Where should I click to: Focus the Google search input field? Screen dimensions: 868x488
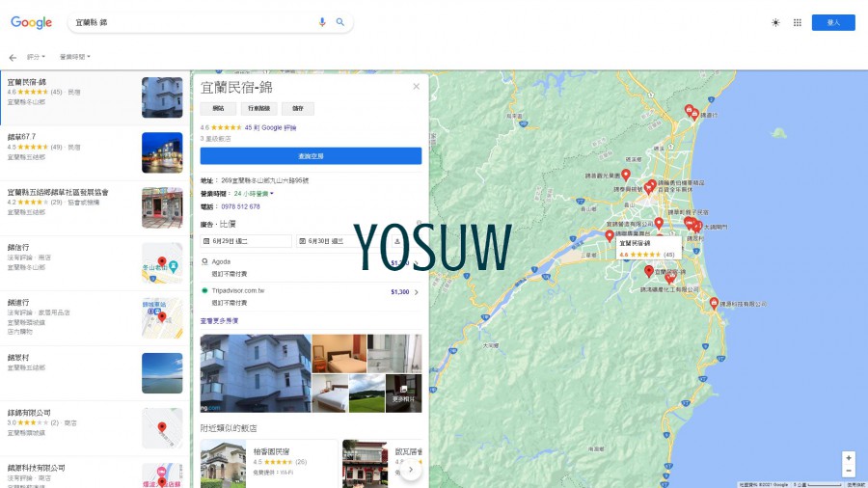(194, 22)
